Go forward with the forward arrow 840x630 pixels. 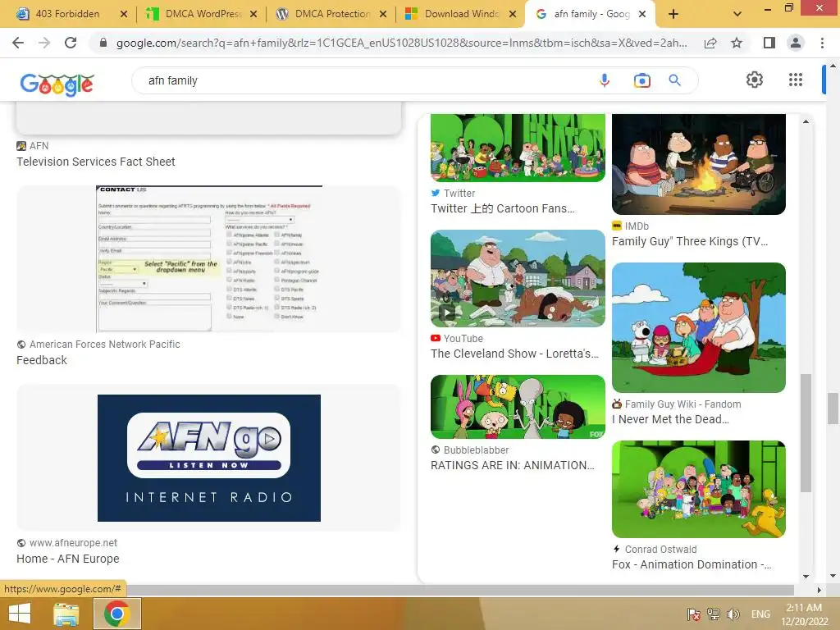click(x=44, y=43)
